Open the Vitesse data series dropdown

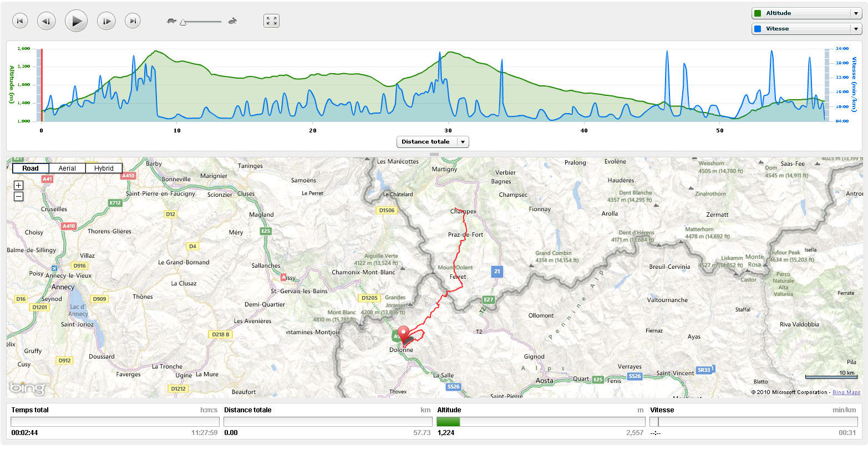(x=806, y=29)
